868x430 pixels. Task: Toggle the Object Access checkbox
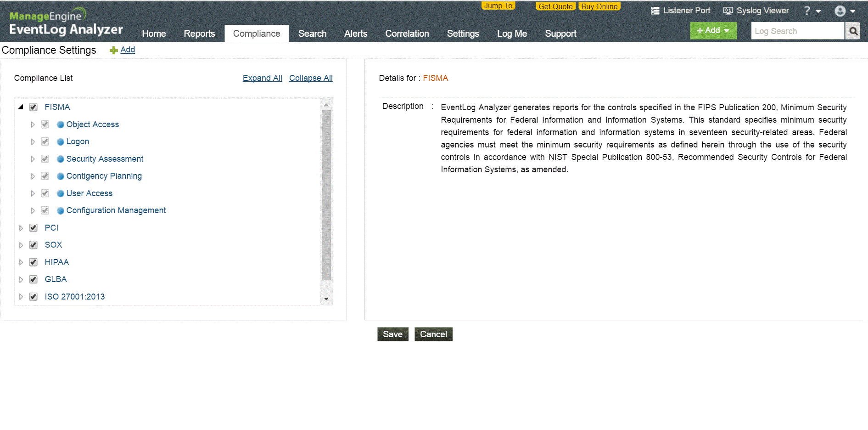coord(45,124)
